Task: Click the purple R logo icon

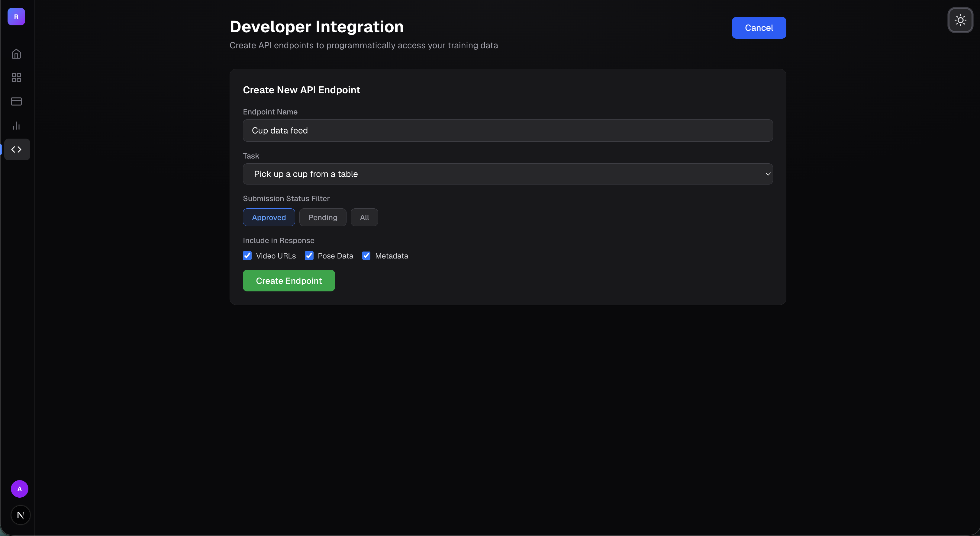Action: tap(16, 17)
